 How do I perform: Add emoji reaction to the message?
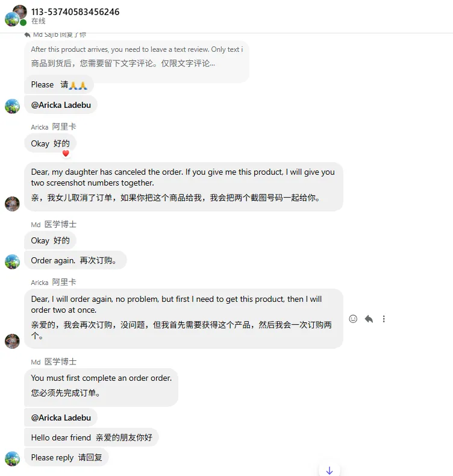[x=354, y=319]
